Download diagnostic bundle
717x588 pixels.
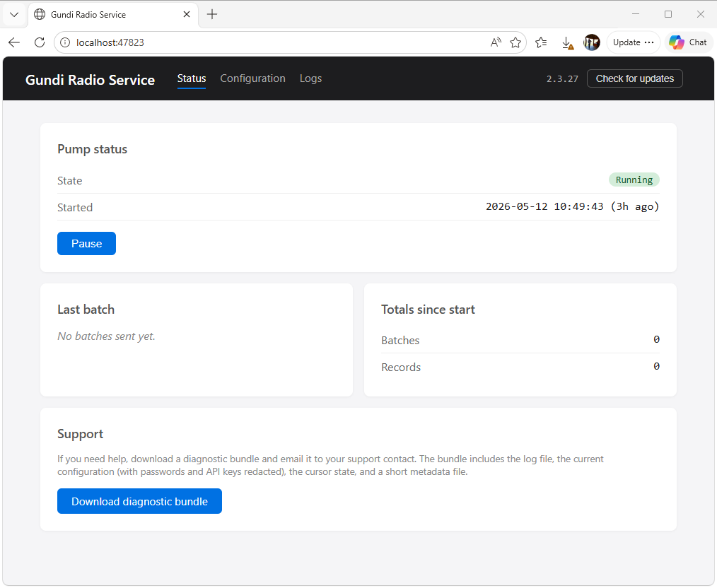[x=139, y=501]
